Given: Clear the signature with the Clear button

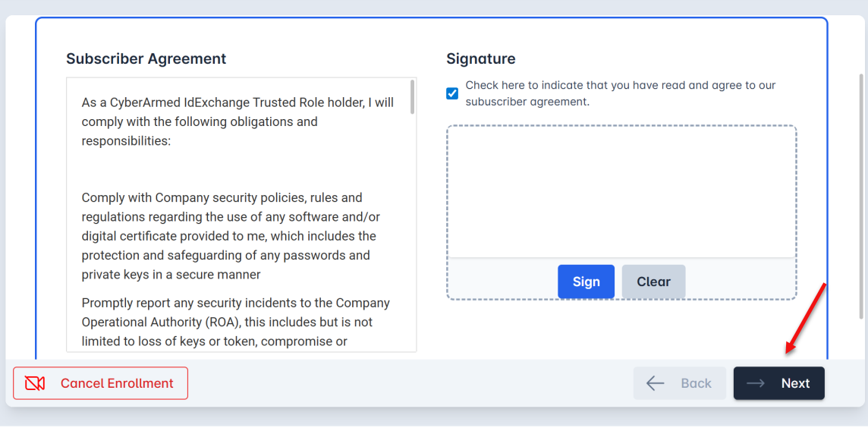Looking at the screenshot, I should pos(653,282).
